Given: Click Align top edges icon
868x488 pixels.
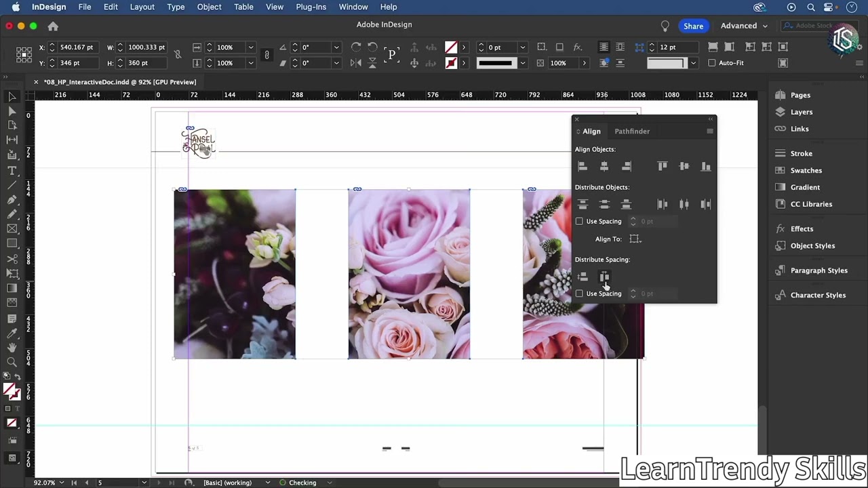Looking at the screenshot, I should [x=663, y=166].
